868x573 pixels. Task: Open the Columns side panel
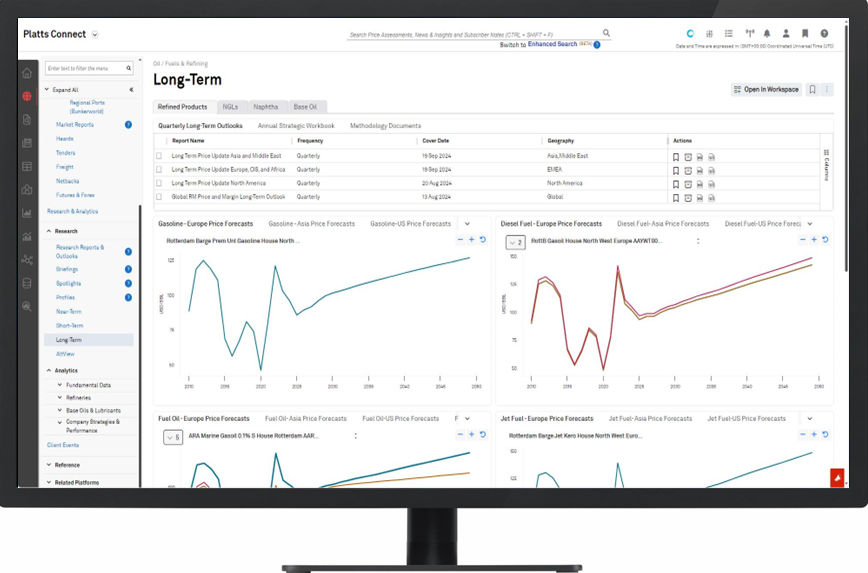826,165
